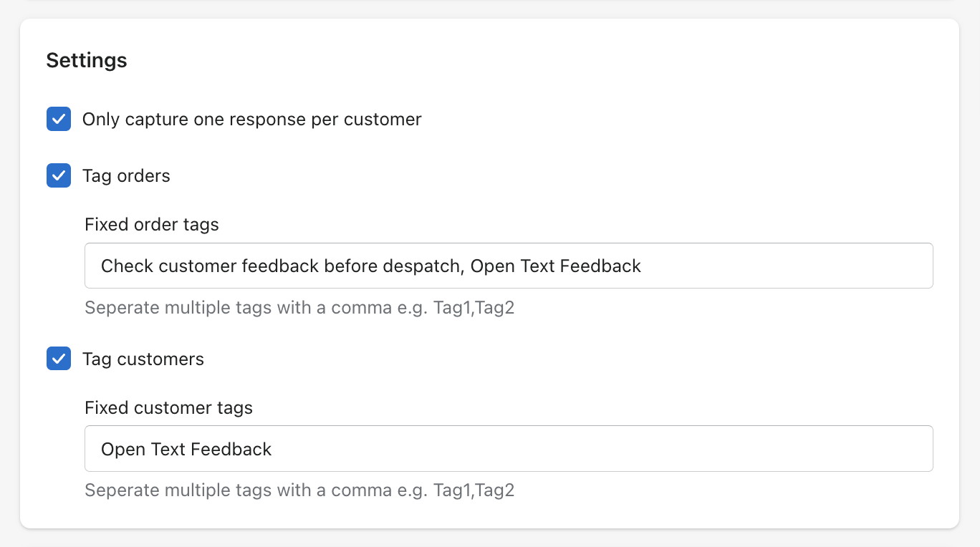Disable the Tag customers checkbox
The height and width of the screenshot is (547, 980).
(59, 359)
